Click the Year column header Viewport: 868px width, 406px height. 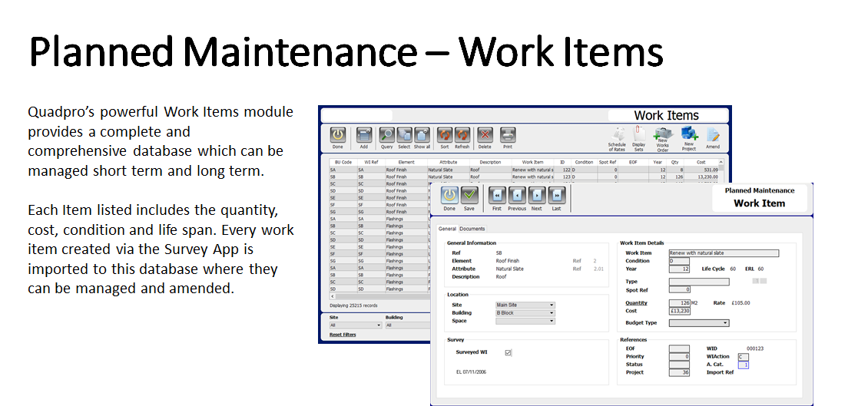(x=657, y=163)
